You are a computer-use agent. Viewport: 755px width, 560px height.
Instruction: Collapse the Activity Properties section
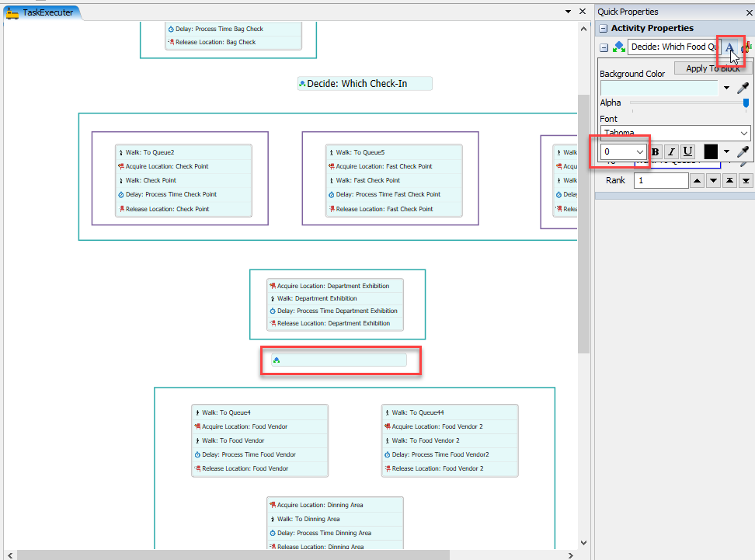tap(604, 29)
